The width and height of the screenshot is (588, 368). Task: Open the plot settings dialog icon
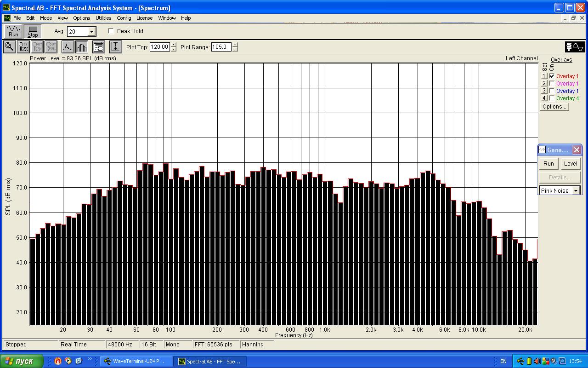click(x=98, y=46)
